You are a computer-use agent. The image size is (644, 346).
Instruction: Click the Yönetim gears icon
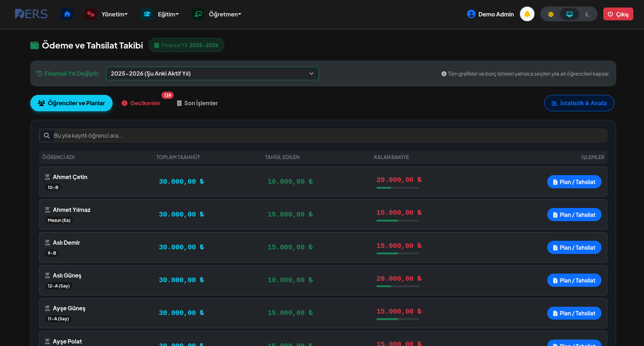click(91, 14)
